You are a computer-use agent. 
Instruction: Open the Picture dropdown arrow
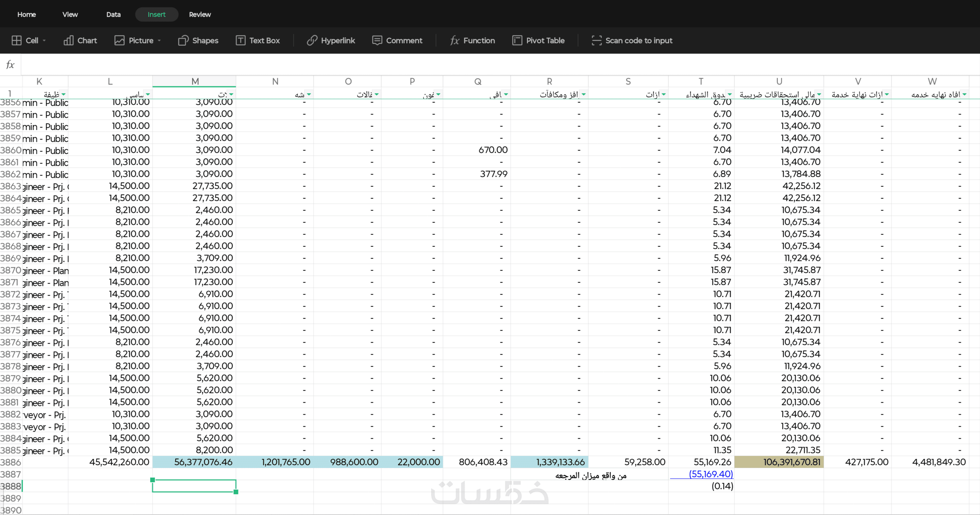pos(159,40)
